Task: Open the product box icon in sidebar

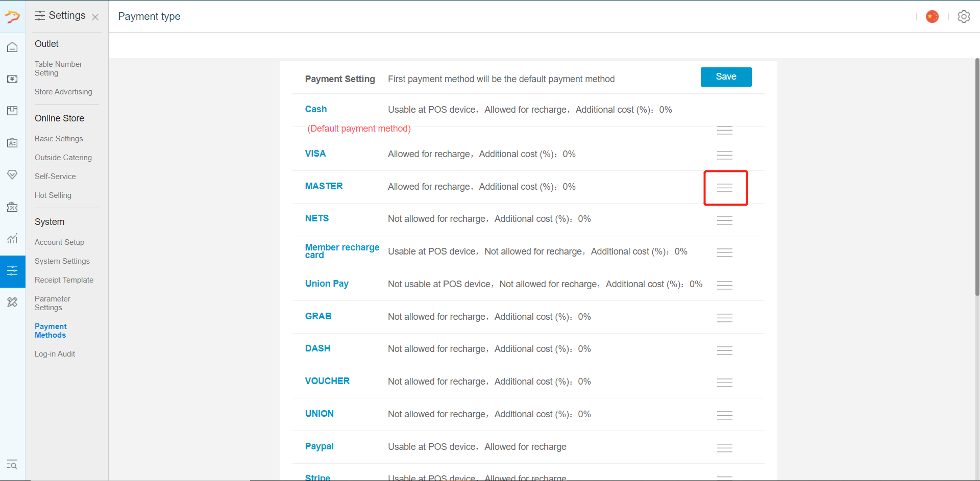Action: click(12, 111)
